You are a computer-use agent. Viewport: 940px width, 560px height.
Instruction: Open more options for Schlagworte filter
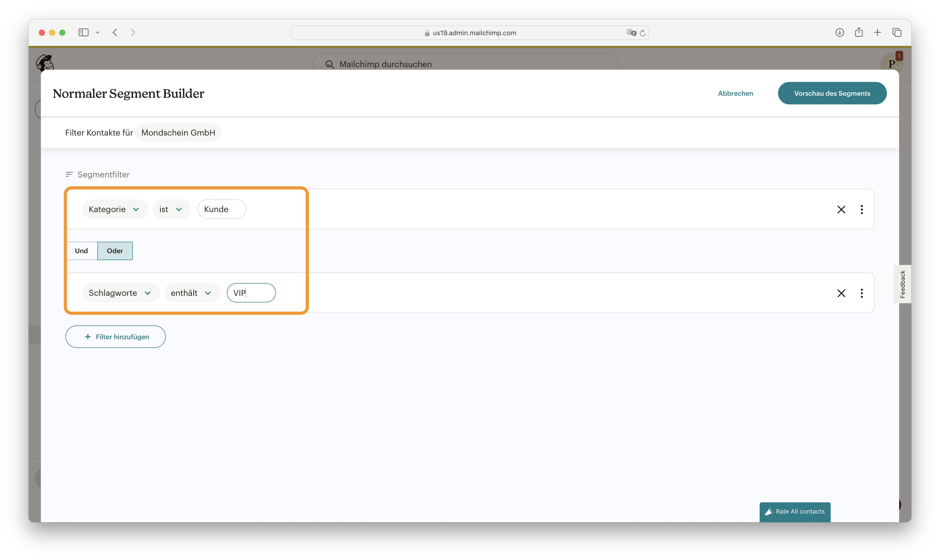pyautogui.click(x=861, y=293)
